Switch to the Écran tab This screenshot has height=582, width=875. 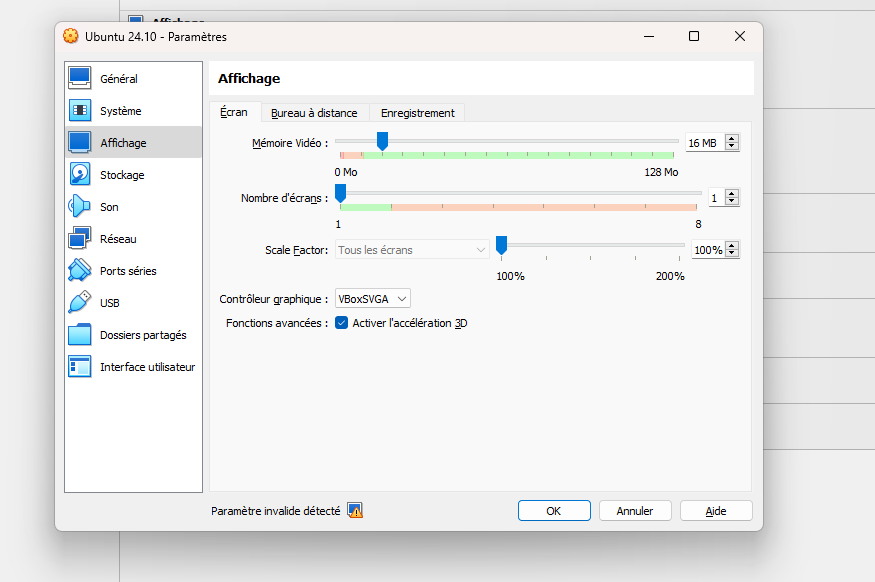point(234,112)
